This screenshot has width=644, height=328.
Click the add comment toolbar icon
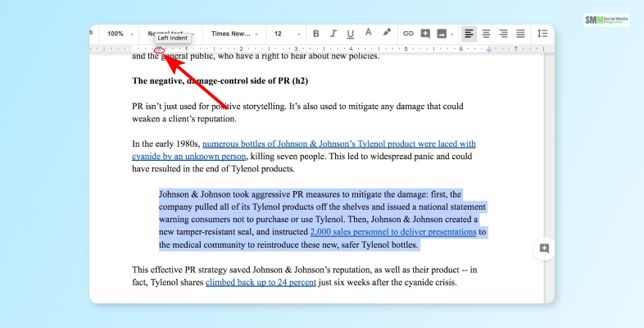click(425, 34)
